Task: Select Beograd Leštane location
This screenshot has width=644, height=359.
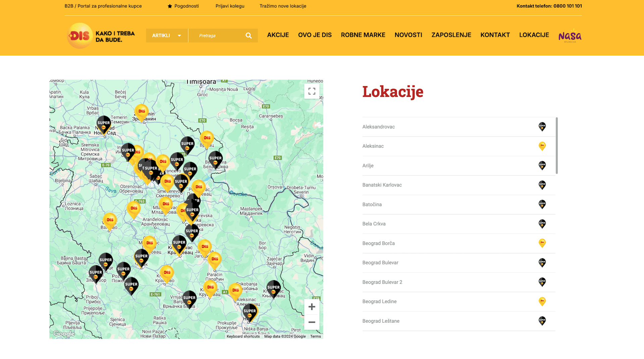Action: click(x=459, y=321)
